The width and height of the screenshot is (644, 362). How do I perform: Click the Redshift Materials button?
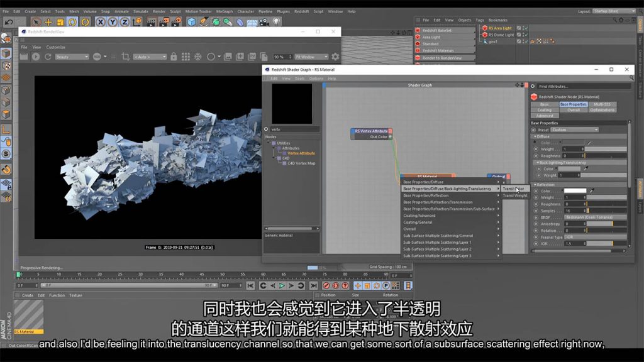point(445,50)
